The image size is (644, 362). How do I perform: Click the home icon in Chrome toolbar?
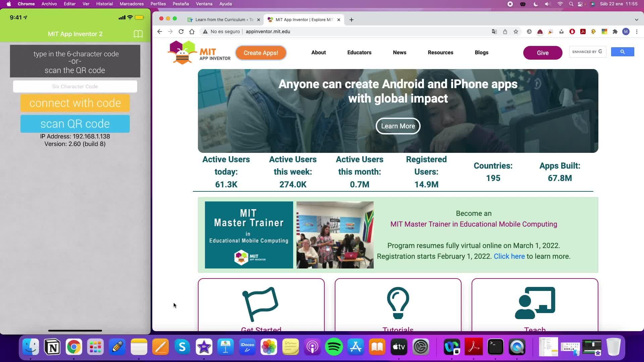click(x=192, y=32)
